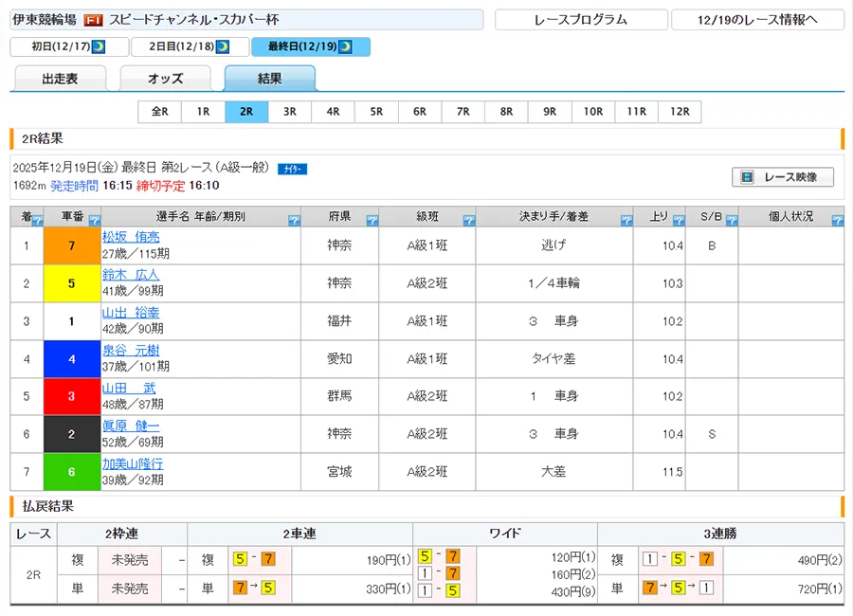Image resolution: width=853 pixels, height=616 pixels.
Task: Click the help icon in the S/B column header
Action: click(x=731, y=221)
